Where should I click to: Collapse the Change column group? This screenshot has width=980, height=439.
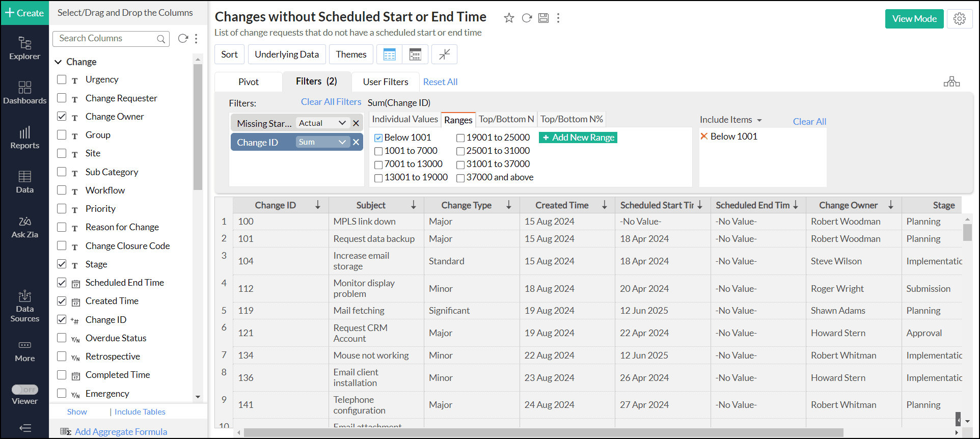click(x=59, y=62)
